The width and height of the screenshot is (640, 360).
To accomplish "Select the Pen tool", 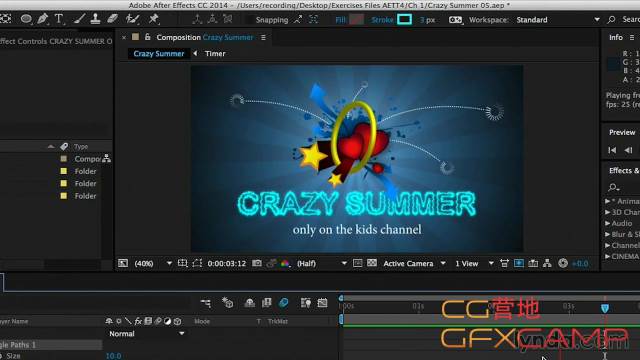I will point(42,19).
